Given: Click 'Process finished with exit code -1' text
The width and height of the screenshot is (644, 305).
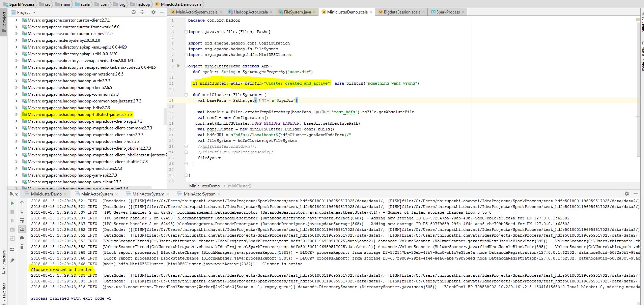Looking at the screenshot, I should pos(71,298).
